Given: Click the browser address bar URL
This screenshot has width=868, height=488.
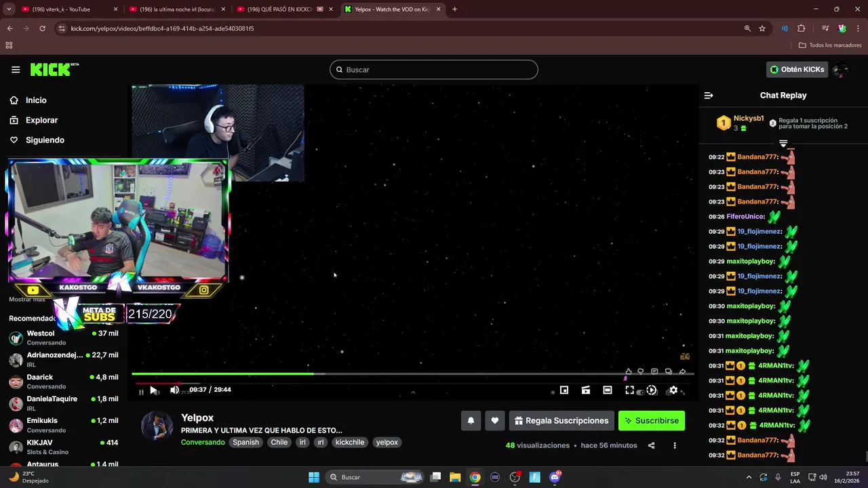Looking at the screenshot, I should pos(162,28).
